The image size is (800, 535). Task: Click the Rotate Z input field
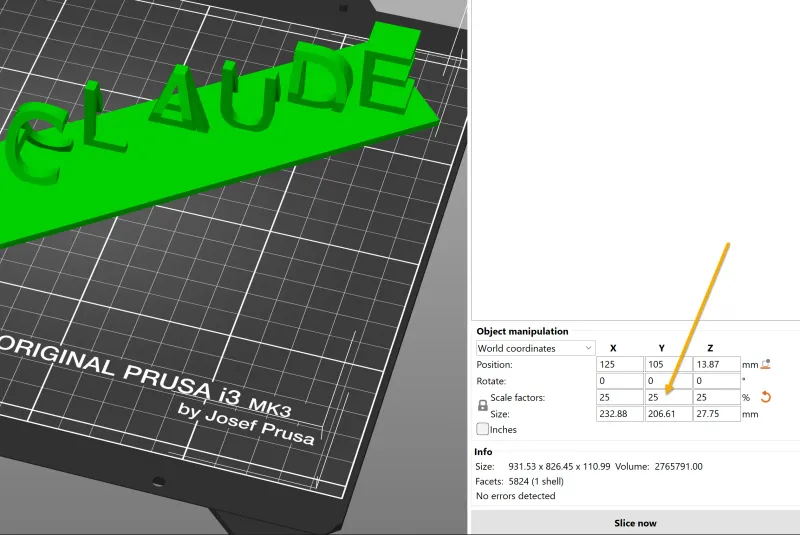coord(716,380)
